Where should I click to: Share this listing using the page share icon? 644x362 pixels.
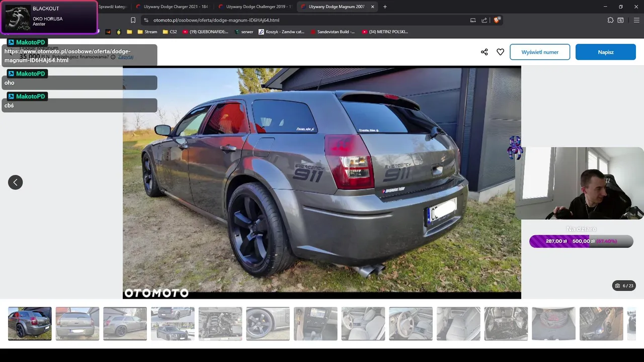point(485,52)
